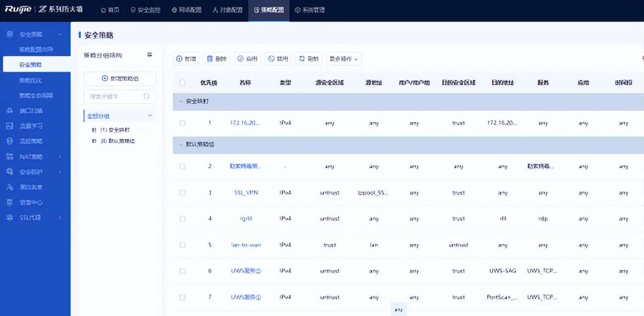Collapse the 全部分组 tree section

pos(150,115)
